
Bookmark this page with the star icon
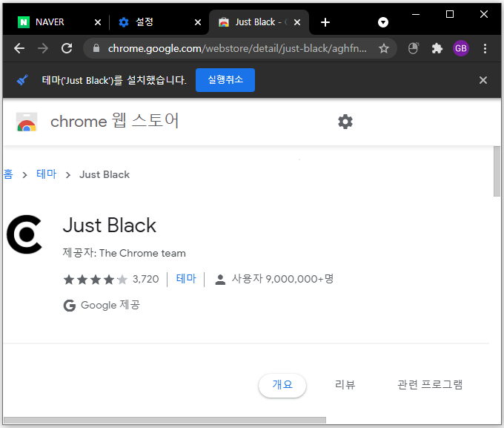(x=384, y=49)
